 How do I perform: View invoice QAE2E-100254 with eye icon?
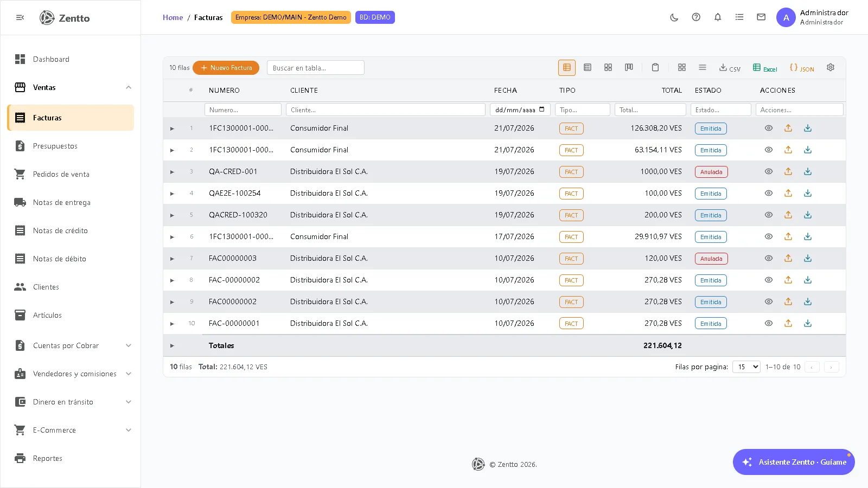click(769, 193)
